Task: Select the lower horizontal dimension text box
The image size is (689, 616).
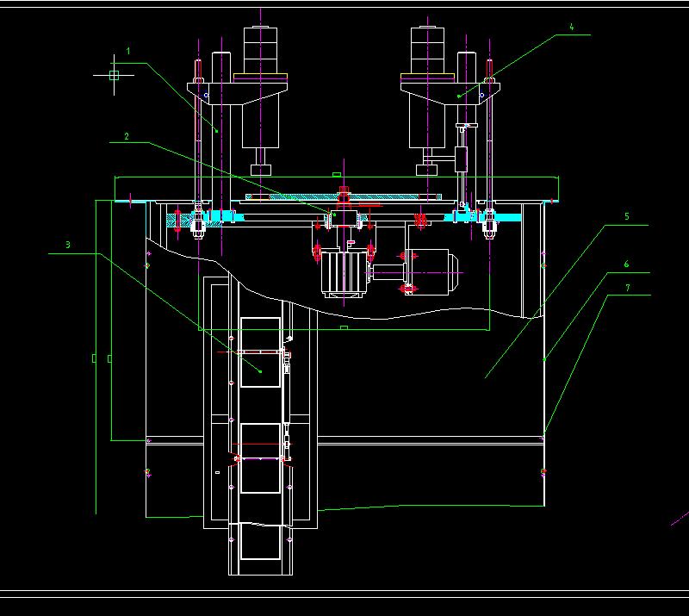Action: 344,327
